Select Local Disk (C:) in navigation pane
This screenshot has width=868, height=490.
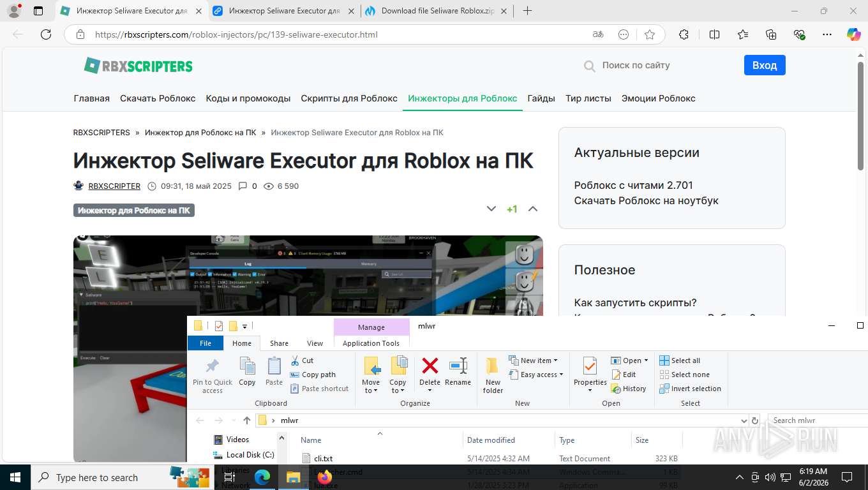click(250, 455)
